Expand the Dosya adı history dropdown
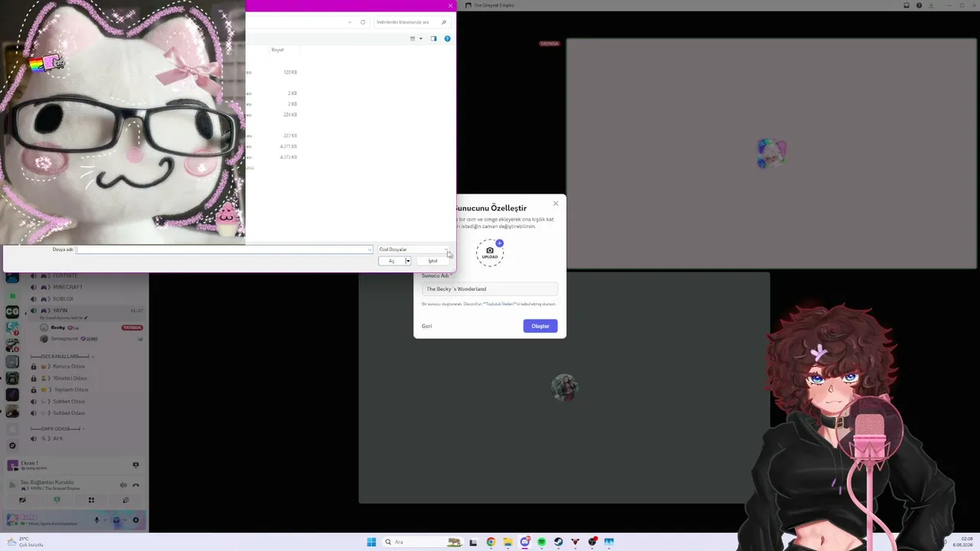 tap(370, 249)
